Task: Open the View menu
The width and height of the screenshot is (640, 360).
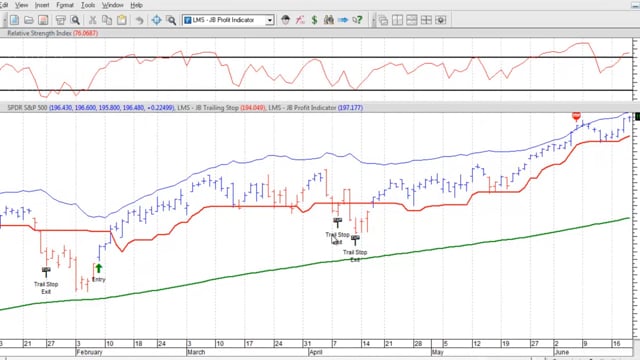Action: pos(21,5)
